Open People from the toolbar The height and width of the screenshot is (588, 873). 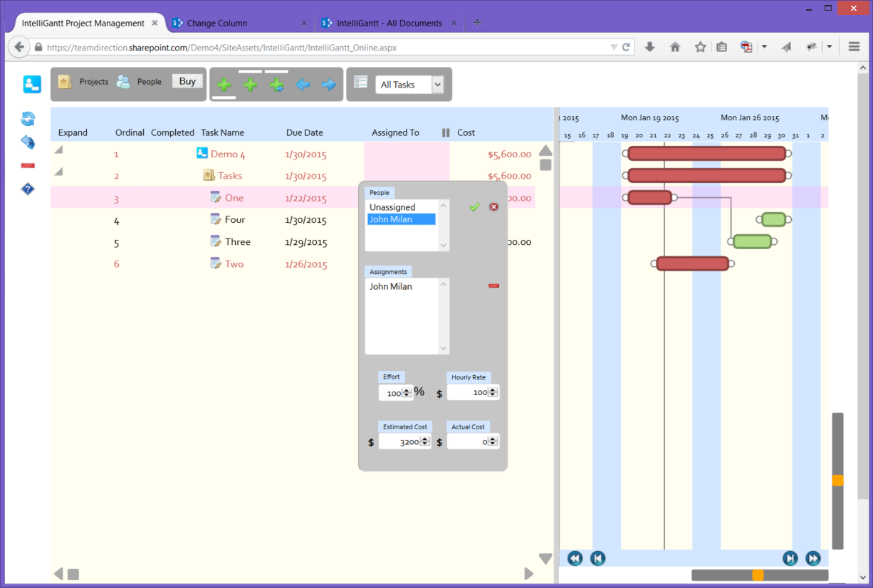tap(140, 82)
